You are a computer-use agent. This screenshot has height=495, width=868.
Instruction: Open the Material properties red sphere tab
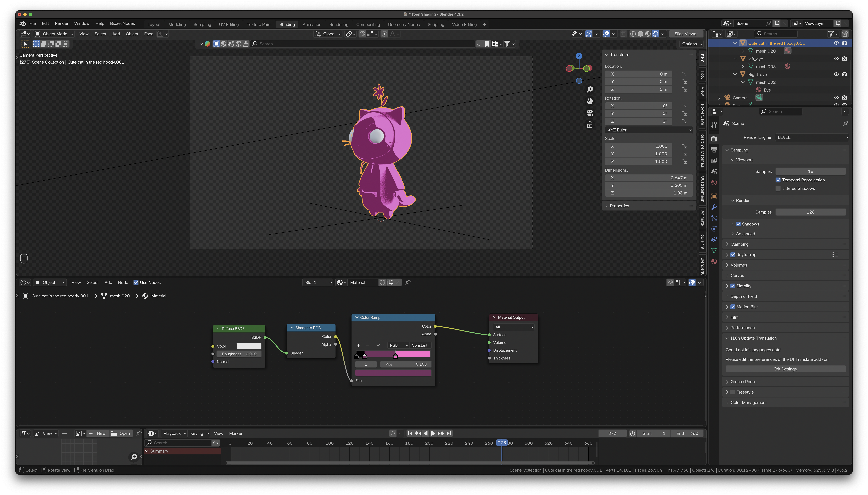point(714,261)
